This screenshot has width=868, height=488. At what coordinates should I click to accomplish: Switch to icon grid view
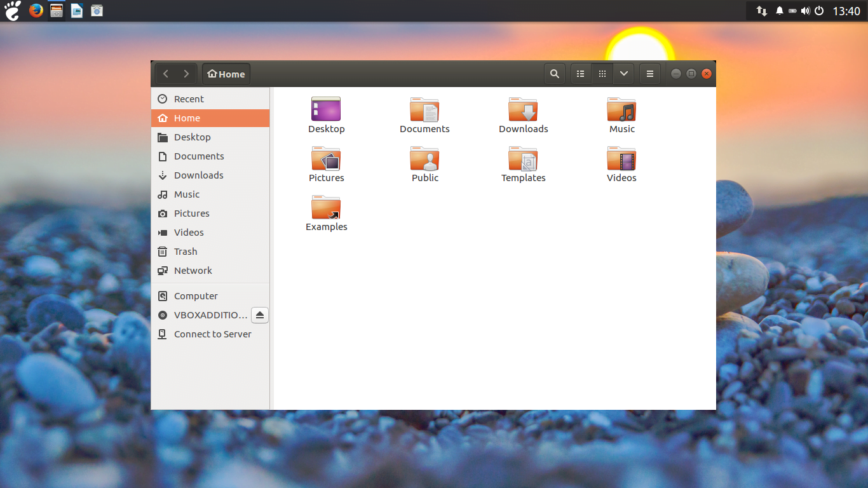click(x=602, y=74)
